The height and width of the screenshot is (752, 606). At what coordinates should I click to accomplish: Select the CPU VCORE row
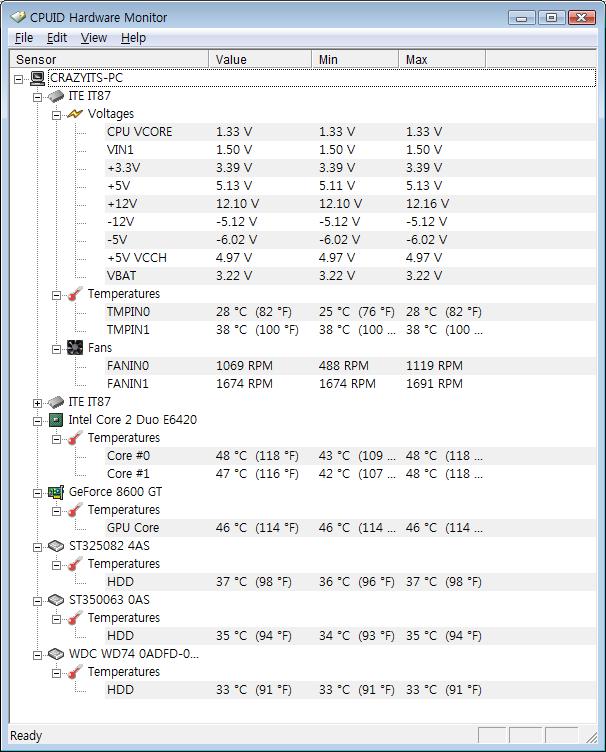pyautogui.click(x=350, y=132)
